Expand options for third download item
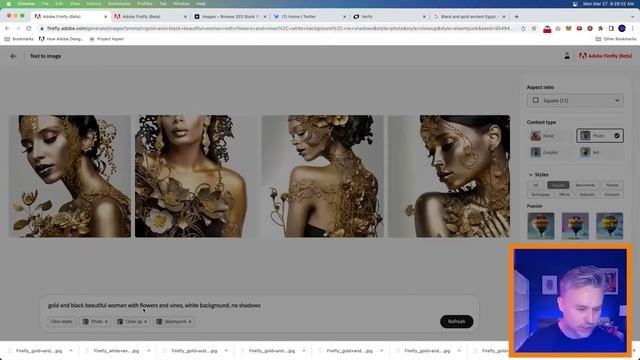640x360 pixels. tap(226, 351)
